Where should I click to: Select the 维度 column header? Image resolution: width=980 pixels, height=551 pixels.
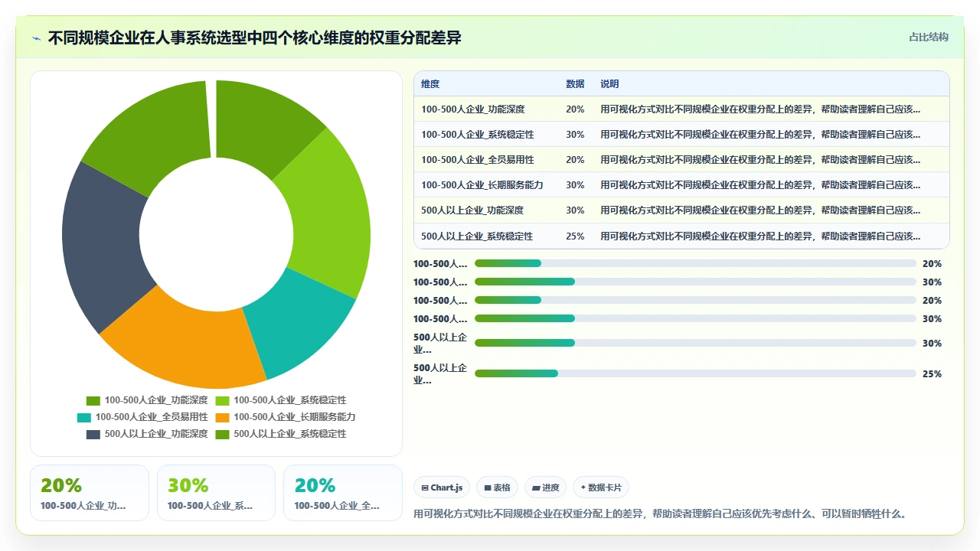pos(430,84)
